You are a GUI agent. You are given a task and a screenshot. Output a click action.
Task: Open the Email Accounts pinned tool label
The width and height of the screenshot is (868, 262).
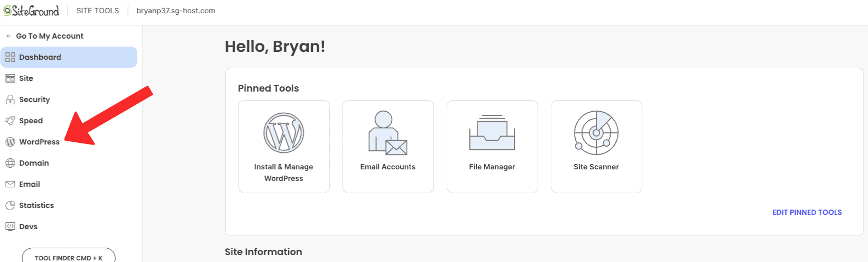point(388,167)
